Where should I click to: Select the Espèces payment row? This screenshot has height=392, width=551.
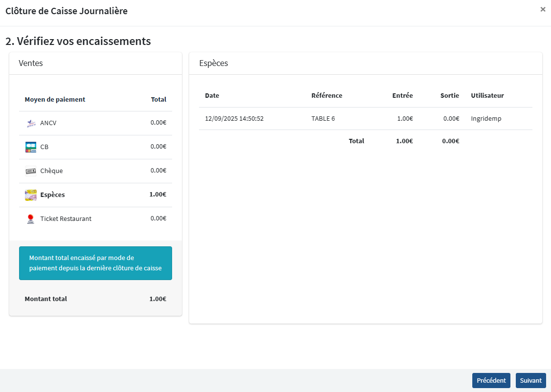point(95,195)
